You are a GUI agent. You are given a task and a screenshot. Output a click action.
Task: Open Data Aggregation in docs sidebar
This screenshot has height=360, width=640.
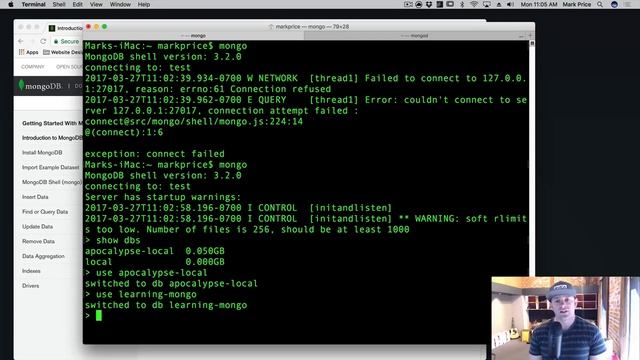43,256
